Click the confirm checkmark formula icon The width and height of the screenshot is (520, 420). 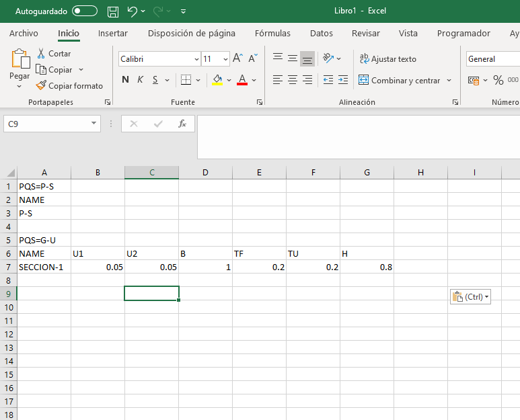[158, 124]
